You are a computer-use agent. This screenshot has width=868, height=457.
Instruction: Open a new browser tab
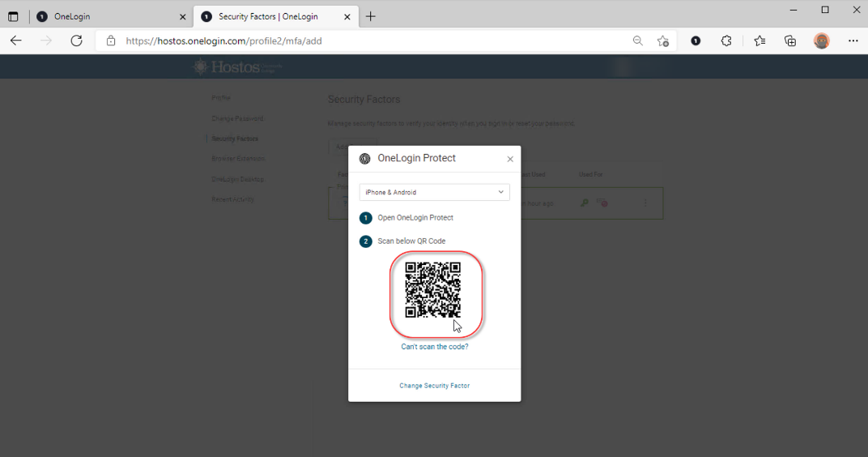(x=371, y=16)
